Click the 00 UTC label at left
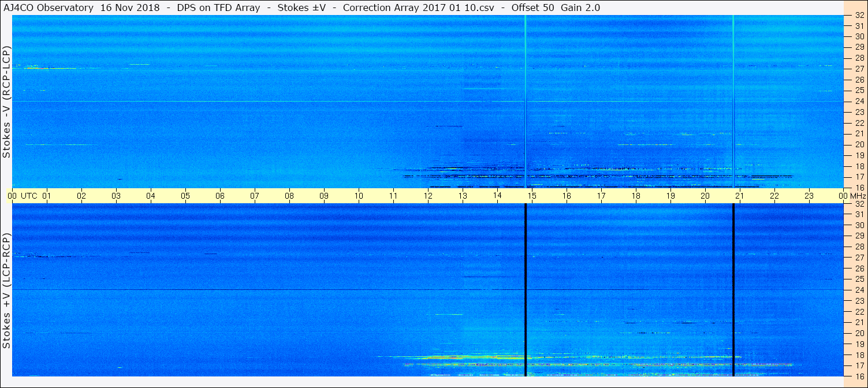868x388 pixels. [x=22, y=196]
